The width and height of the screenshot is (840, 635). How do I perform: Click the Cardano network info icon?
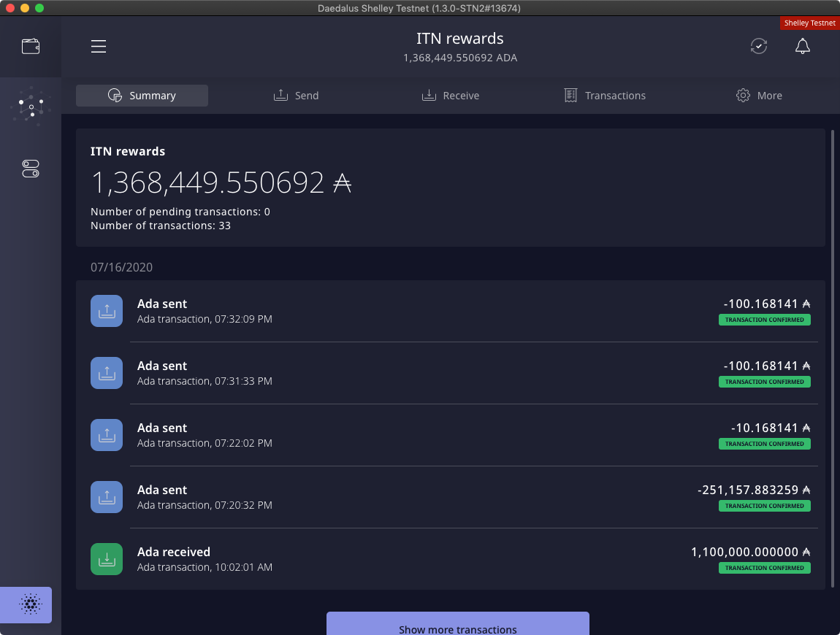(x=30, y=604)
